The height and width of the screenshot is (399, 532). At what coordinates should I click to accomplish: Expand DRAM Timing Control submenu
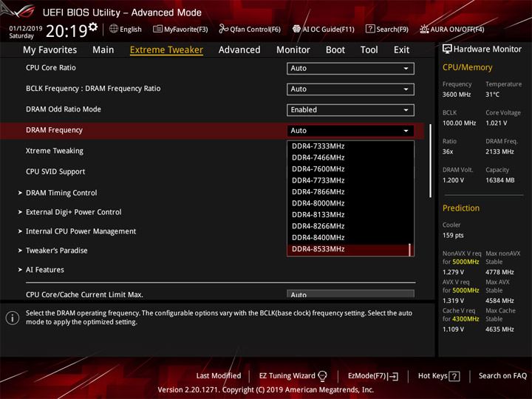(x=61, y=193)
